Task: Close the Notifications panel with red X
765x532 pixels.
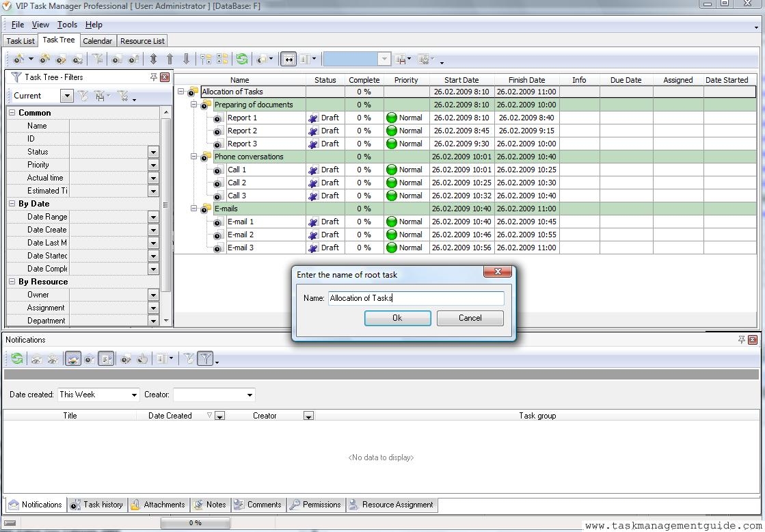Action: [753, 340]
